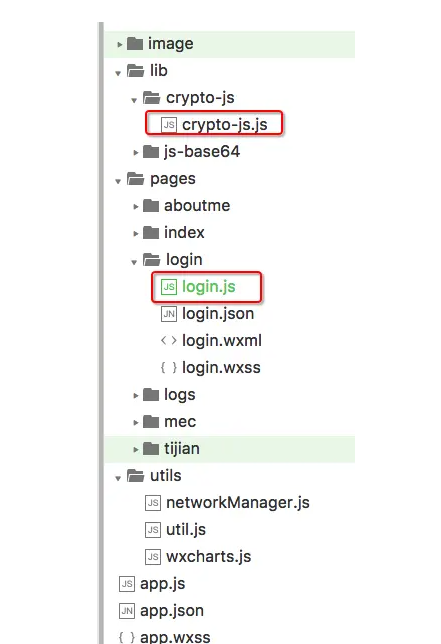Screen dimensions: 441x644
Task: Select the mec folder
Action: (x=180, y=422)
